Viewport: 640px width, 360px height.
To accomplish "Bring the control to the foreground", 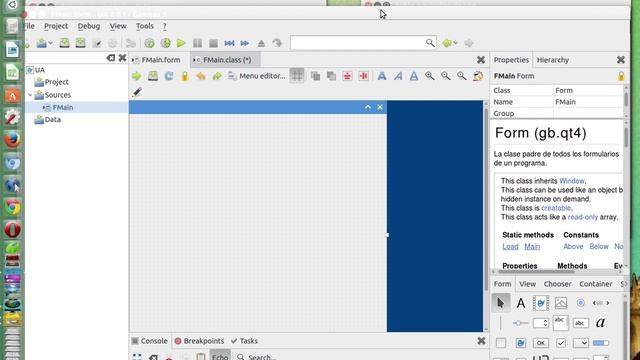I will coord(315,76).
